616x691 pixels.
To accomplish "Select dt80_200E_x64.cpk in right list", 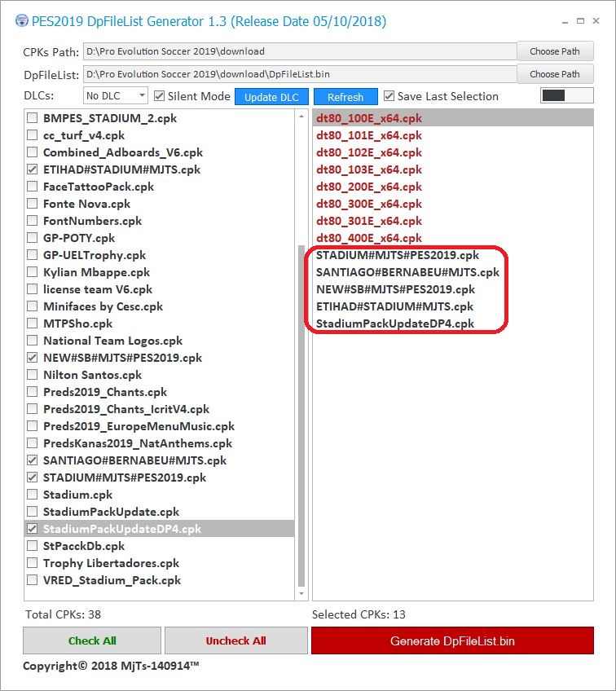I will point(453,187).
